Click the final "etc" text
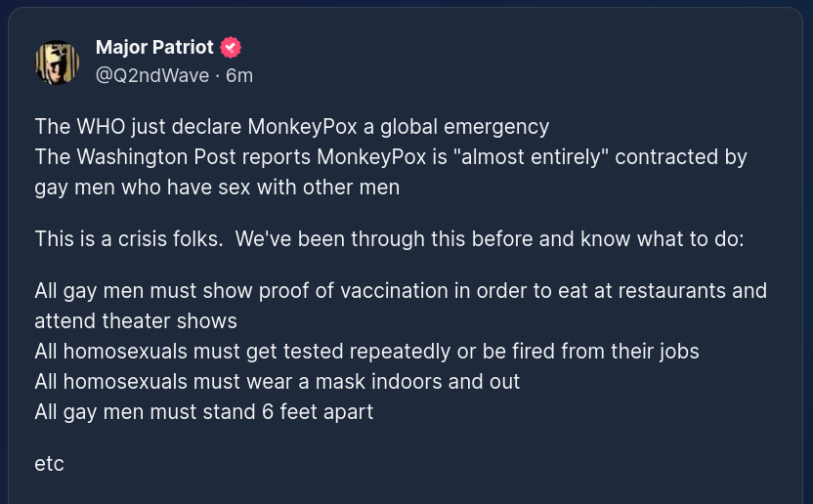 [x=49, y=463]
